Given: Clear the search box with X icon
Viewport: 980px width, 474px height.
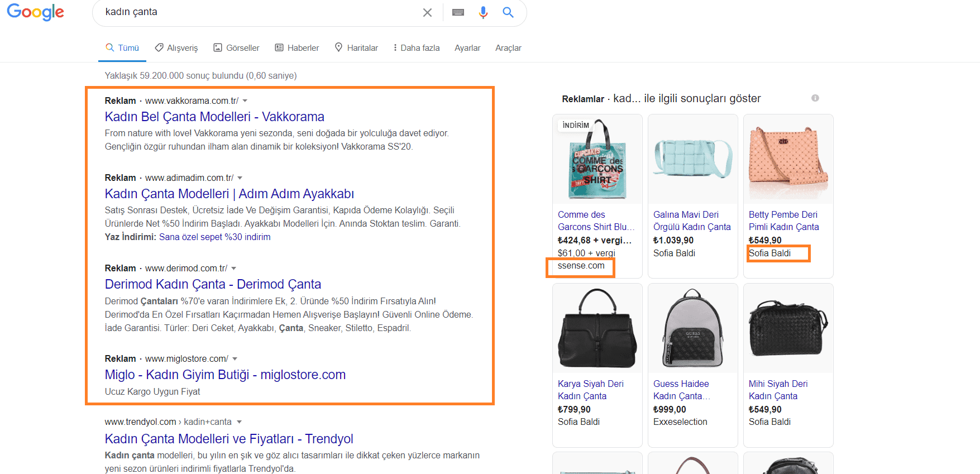Looking at the screenshot, I should 427,12.
